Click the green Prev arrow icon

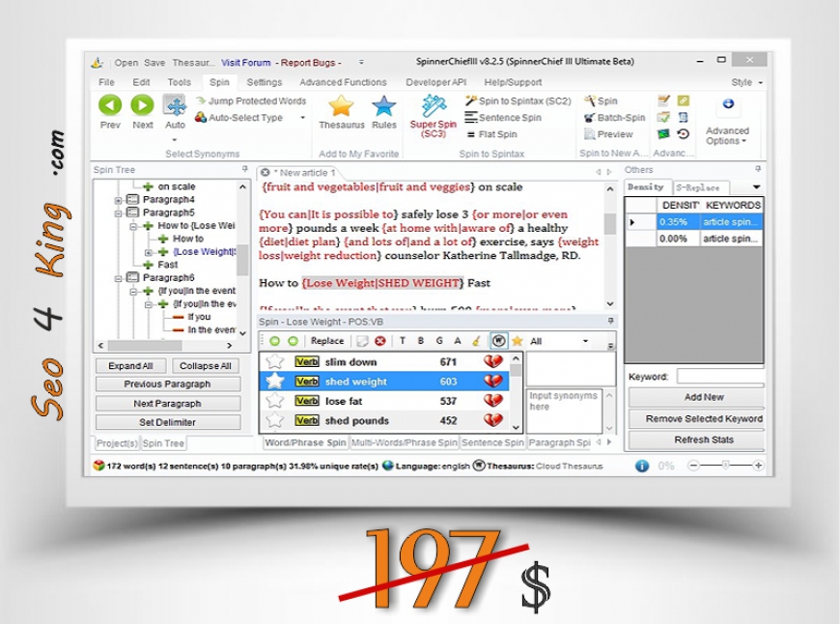[110, 105]
